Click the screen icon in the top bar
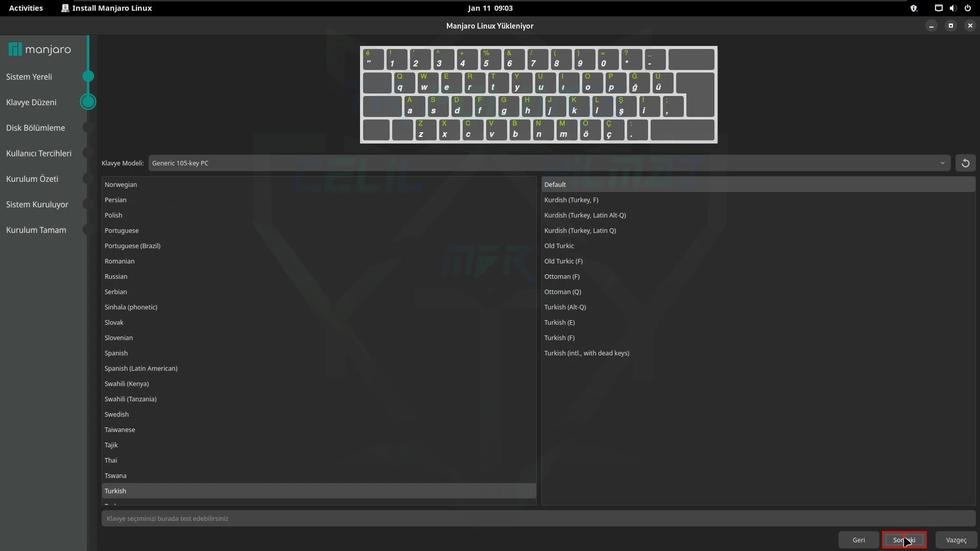980x551 pixels. (x=939, y=8)
